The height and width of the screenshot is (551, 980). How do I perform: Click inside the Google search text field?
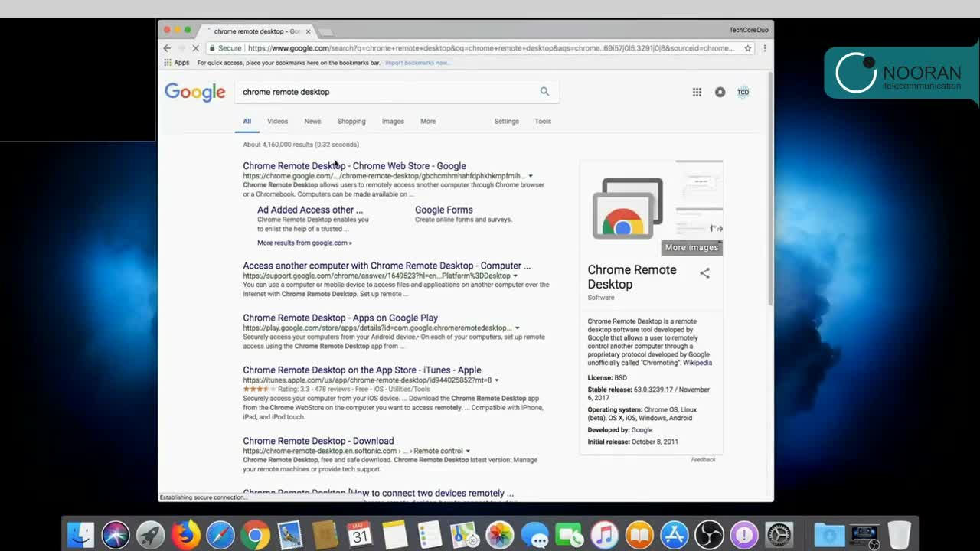[383, 92]
